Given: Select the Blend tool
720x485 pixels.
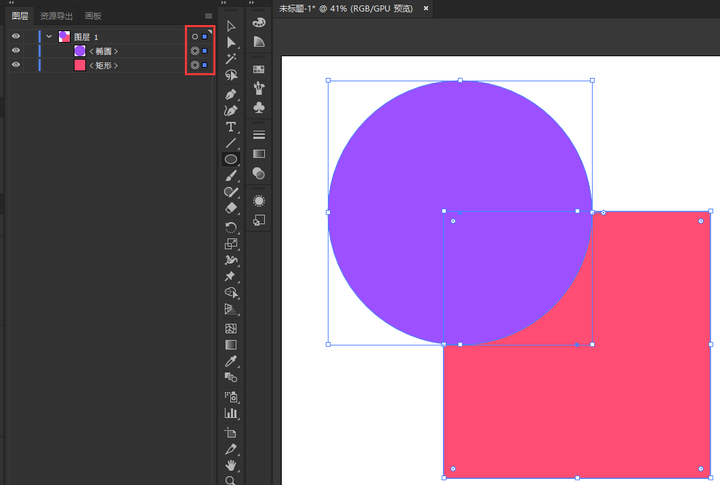Looking at the screenshot, I should point(231,378).
